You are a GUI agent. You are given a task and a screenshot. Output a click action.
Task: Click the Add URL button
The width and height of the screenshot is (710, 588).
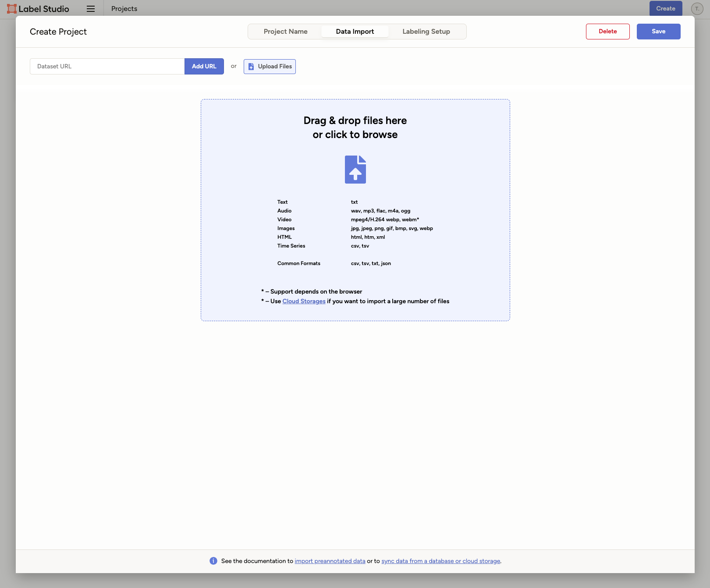coord(204,66)
